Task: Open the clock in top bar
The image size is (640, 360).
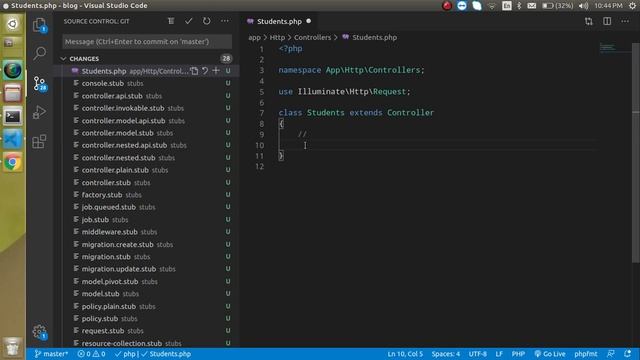Action: (x=608, y=6)
